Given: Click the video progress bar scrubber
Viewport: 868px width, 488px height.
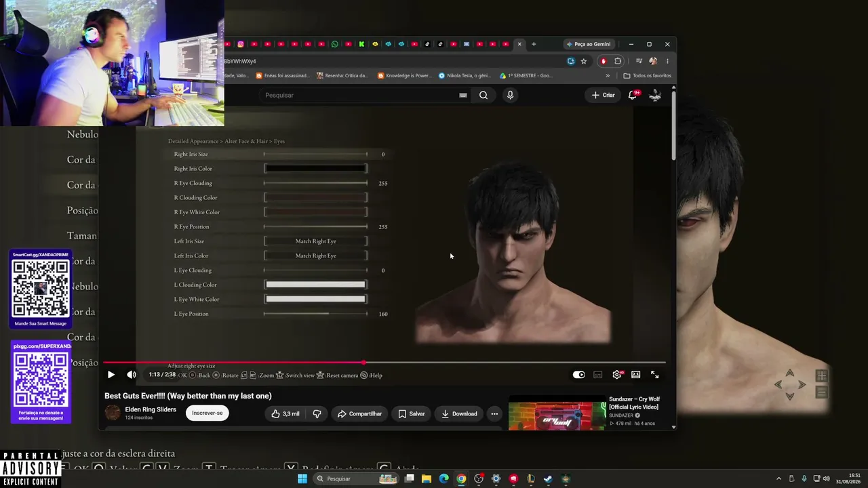Looking at the screenshot, I should 364,363.
